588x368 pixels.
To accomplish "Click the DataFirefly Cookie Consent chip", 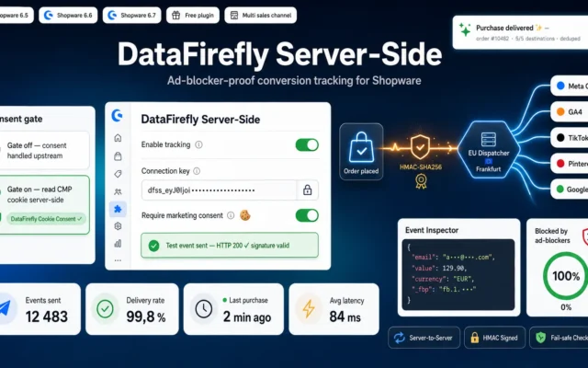I will coord(47,219).
